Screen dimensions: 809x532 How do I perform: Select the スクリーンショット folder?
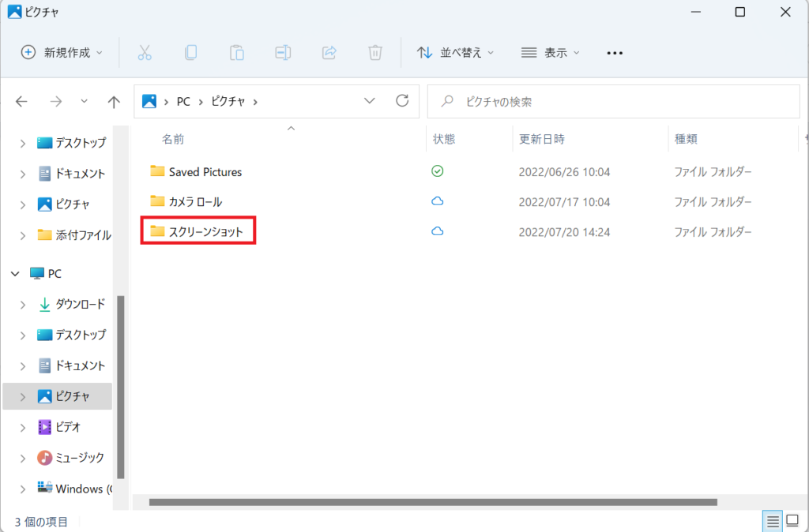(x=205, y=231)
